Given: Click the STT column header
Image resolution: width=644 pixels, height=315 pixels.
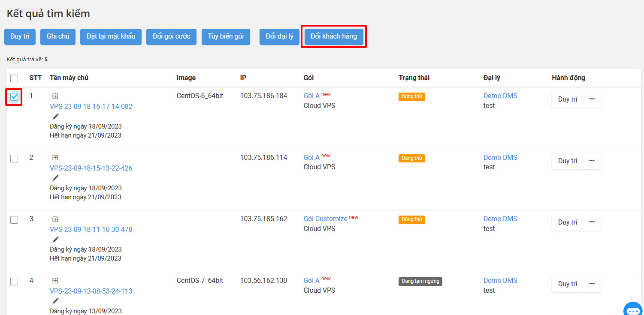Looking at the screenshot, I should coord(36,78).
